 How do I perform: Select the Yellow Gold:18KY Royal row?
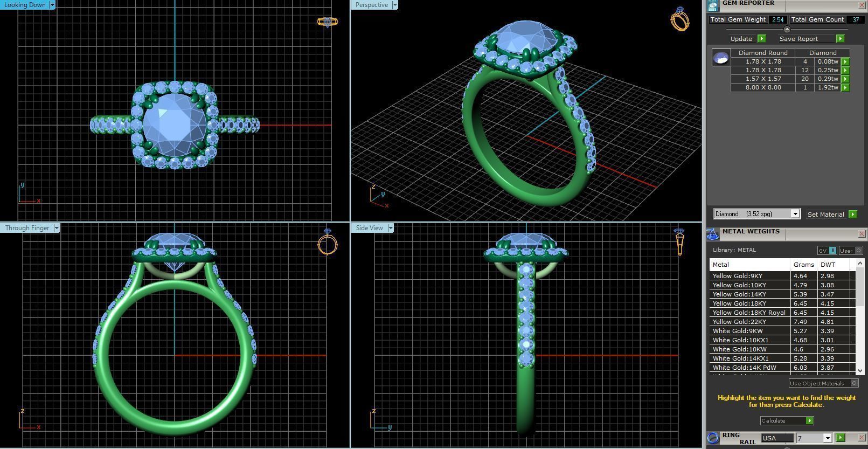tap(782, 313)
